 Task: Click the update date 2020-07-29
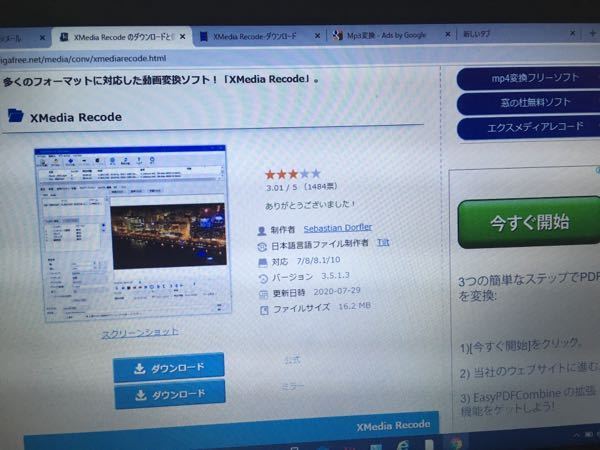point(337,292)
